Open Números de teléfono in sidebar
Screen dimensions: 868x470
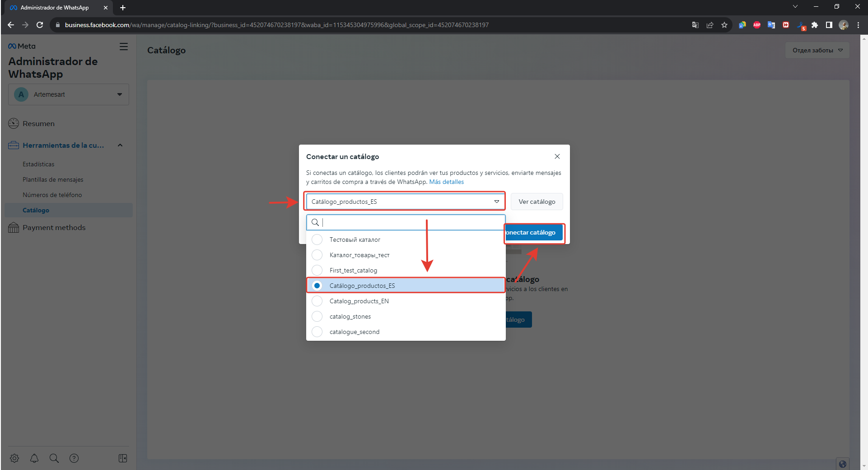click(52, 195)
